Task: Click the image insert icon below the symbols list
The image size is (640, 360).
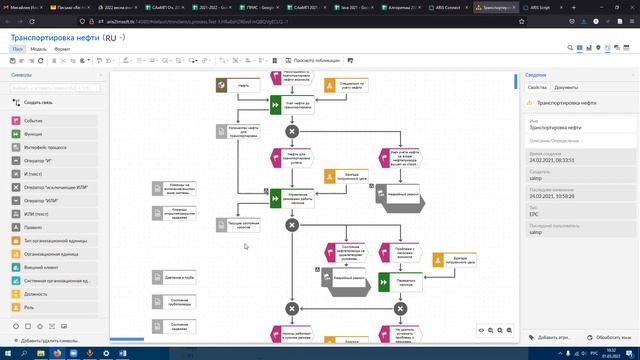Action: [64, 326]
